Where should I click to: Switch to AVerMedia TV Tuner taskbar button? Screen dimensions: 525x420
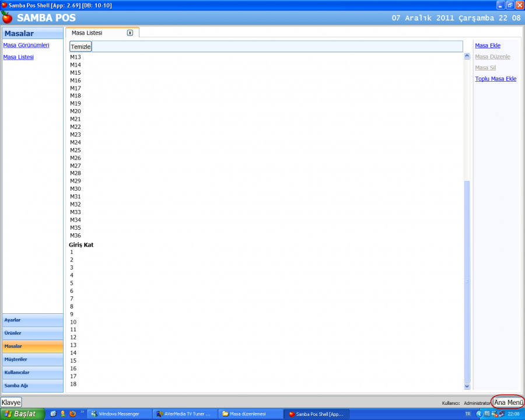184,414
